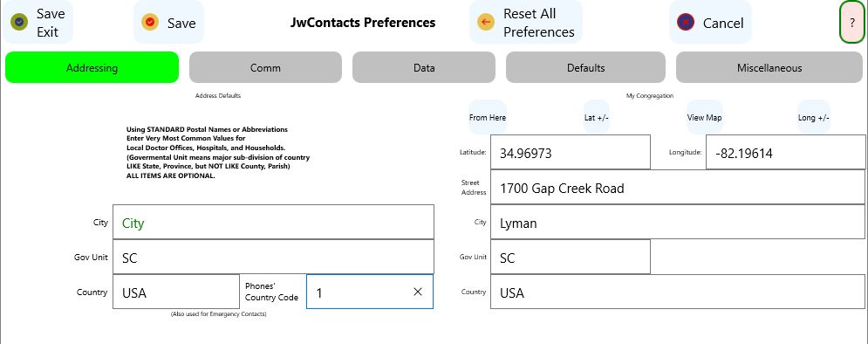Open the Data tab
Screen dimensions: 868x344
[423, 67]
